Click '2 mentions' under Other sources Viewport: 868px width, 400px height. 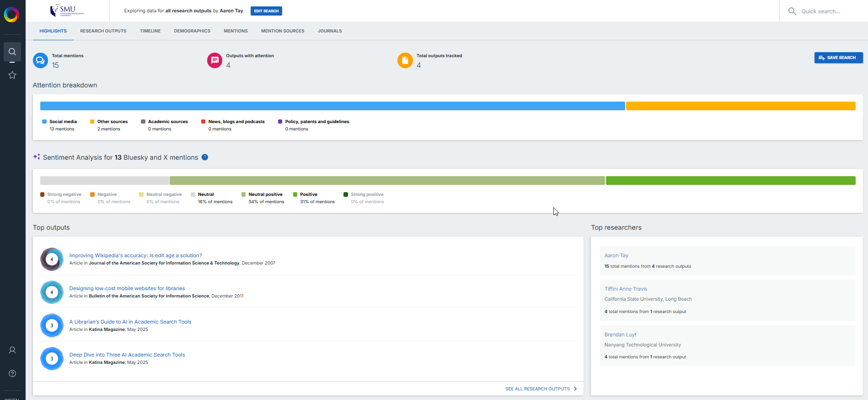109,129
